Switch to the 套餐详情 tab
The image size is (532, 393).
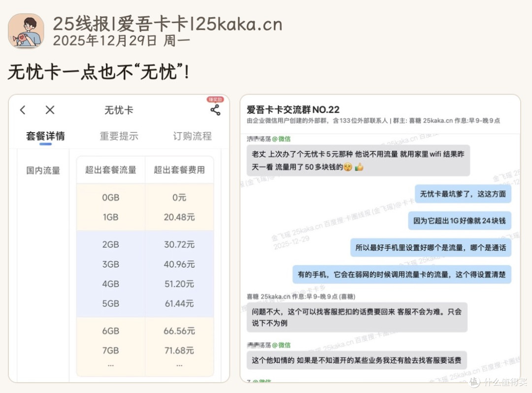tap(45, 136)
